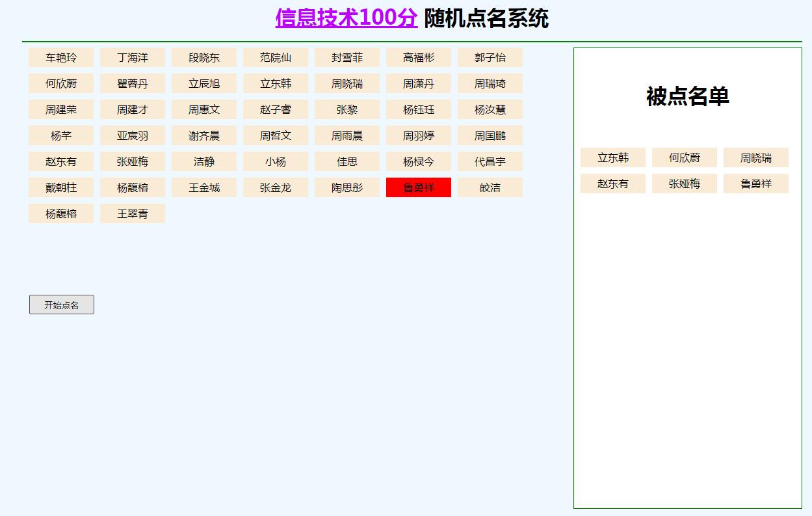This screenshot has height=516, width=812.
Task: Click 张娅梅 in the main name grid
Action: pyautogui.click(x=133, y=161)
